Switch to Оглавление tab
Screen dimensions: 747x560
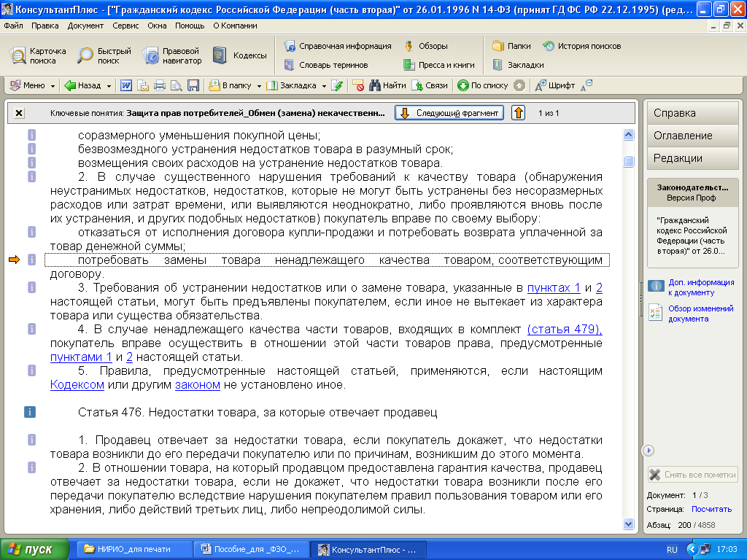693,136
